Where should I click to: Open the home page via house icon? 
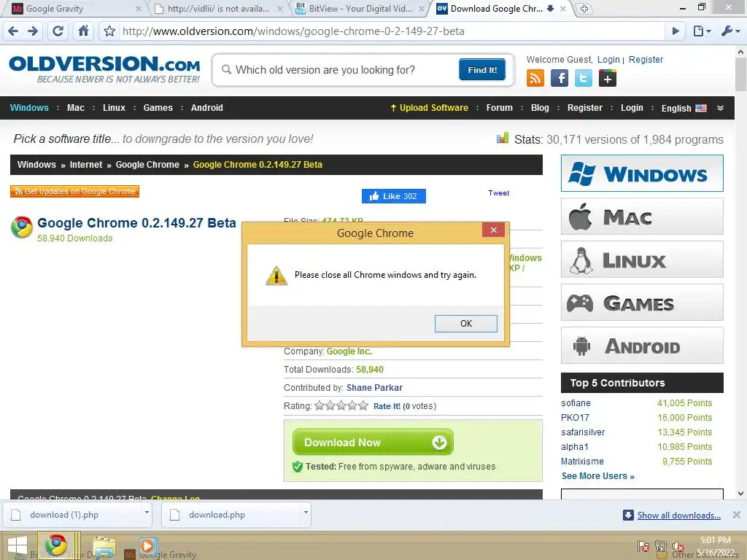(83, 31)
